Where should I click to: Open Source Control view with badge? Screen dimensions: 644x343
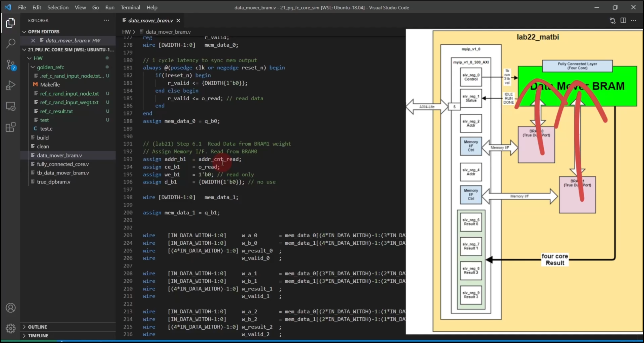10,65
